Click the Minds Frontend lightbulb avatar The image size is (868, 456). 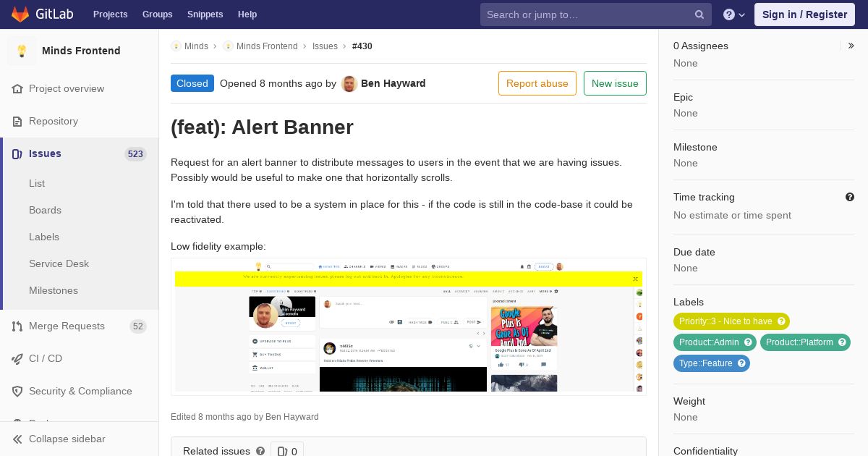(22, 51)
